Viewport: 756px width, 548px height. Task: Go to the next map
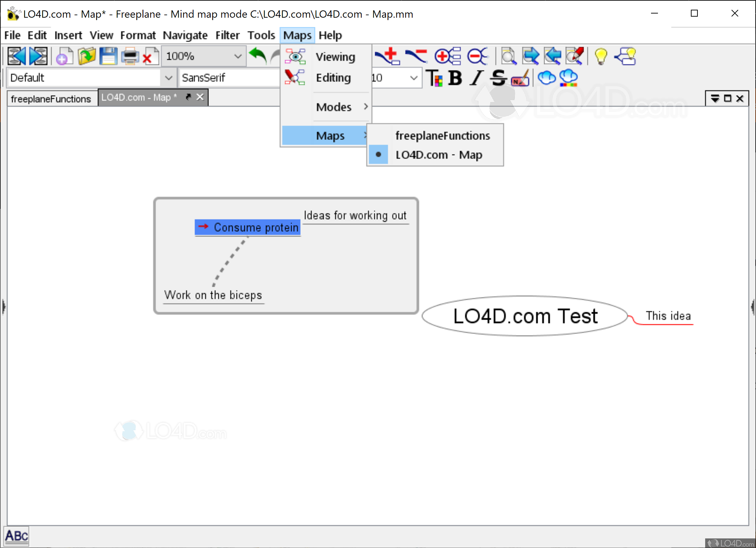tap(38, 56)
